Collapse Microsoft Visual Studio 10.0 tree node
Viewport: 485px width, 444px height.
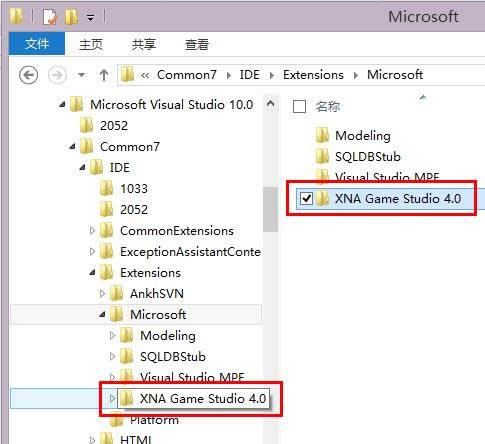click(62, 105)
